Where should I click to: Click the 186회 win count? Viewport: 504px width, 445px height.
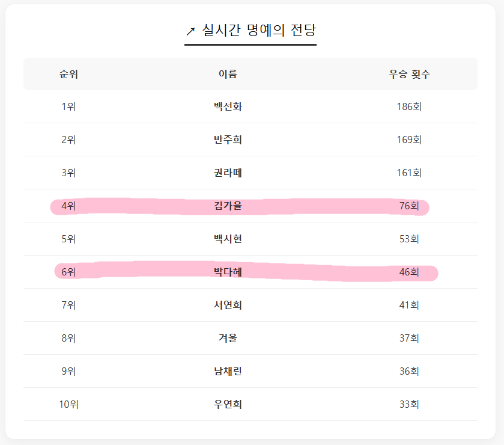click(x=409, y=107)
